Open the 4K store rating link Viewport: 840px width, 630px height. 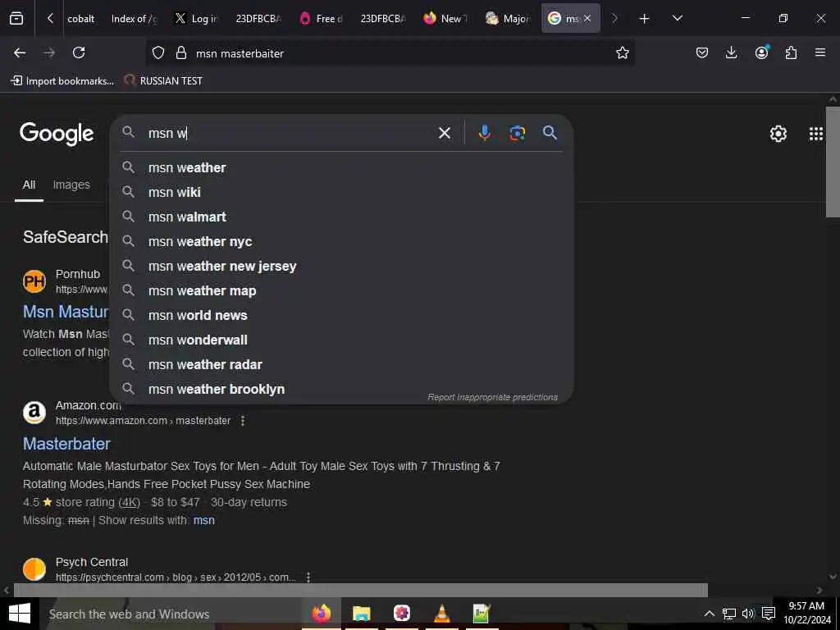[x=129, y=503]
